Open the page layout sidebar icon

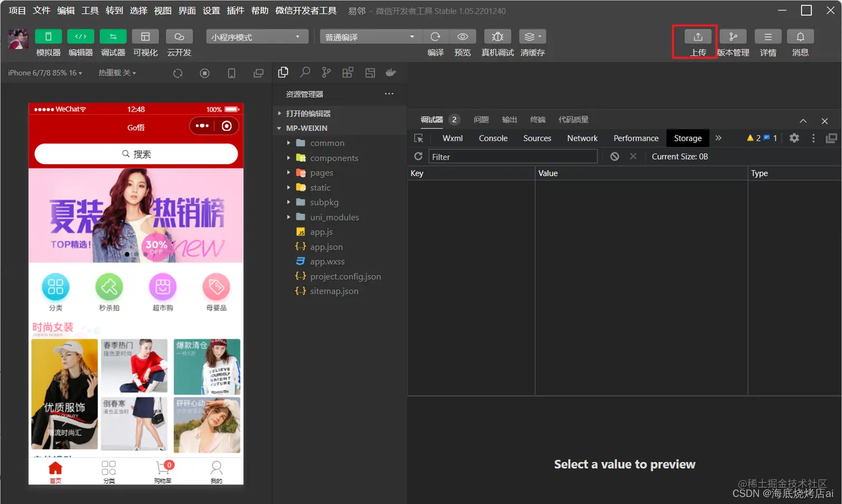[x=370, y=72]
